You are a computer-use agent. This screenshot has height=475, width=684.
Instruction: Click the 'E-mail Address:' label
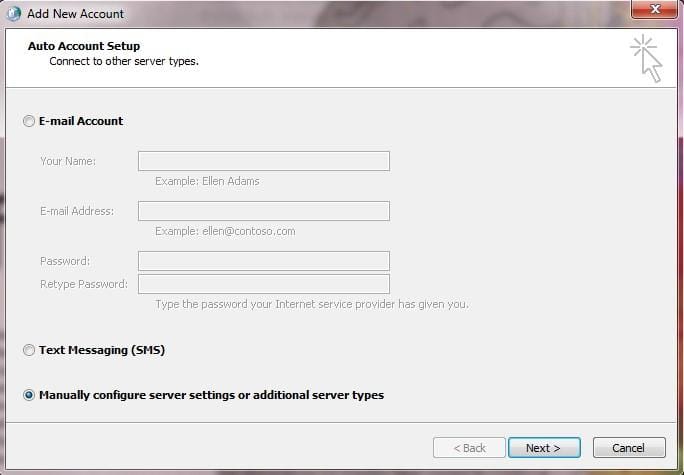[77, 211]
